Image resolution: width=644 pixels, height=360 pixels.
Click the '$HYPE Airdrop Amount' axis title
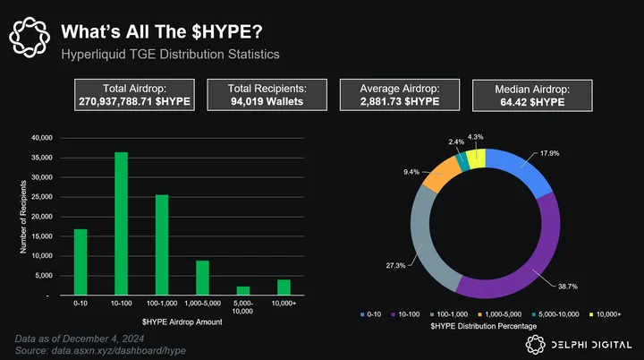pos(182,321)
